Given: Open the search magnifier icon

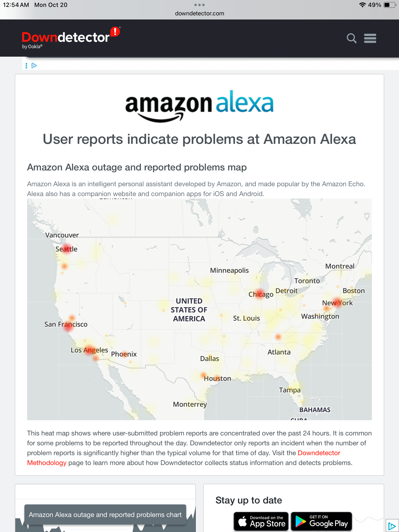Looking at the screenshot, I should (x=351, y=38).
